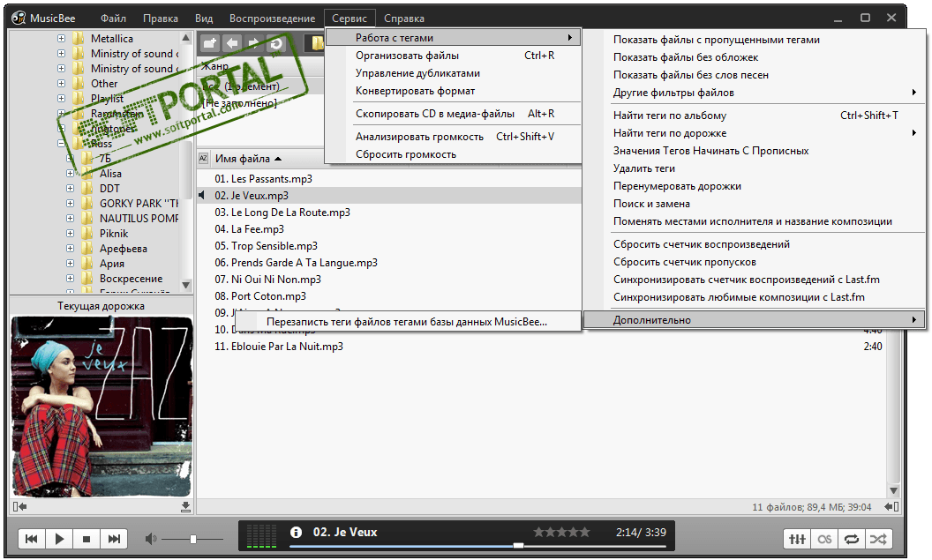
Task: Click the play button
Action: [59, 539]
